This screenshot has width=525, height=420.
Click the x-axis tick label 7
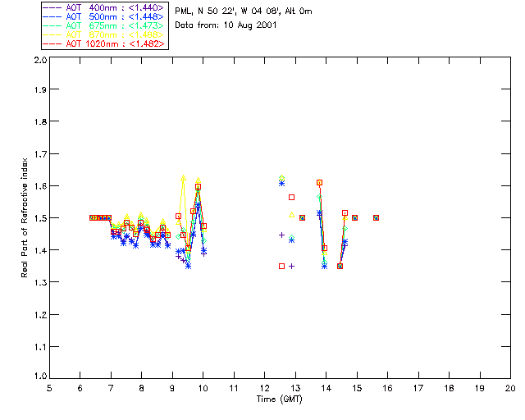(111, 388)
